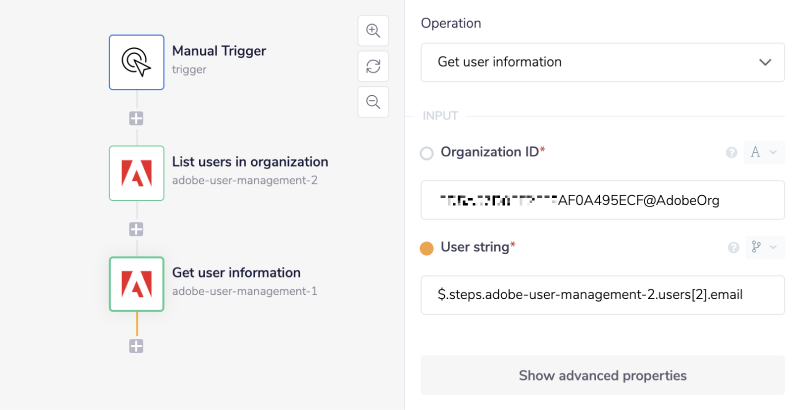Click Show advanced properties button
This screenshot has height=410, width=800.
point(603,375)
